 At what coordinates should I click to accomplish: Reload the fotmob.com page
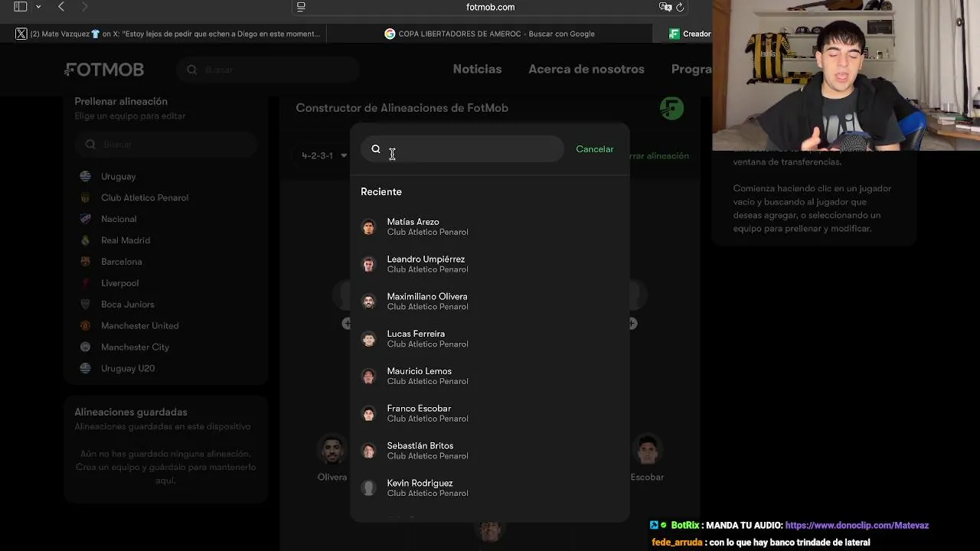[x=680, y=7]
